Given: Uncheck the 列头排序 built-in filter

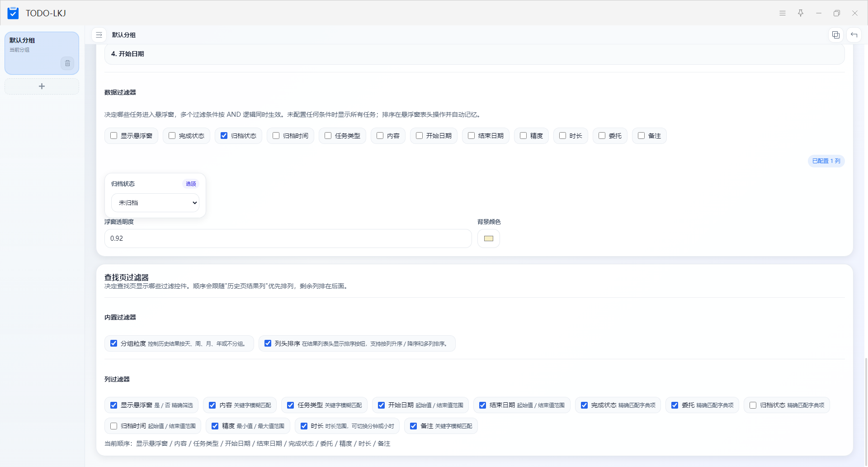Looking at the screenshot, I should tap(268, 343).
